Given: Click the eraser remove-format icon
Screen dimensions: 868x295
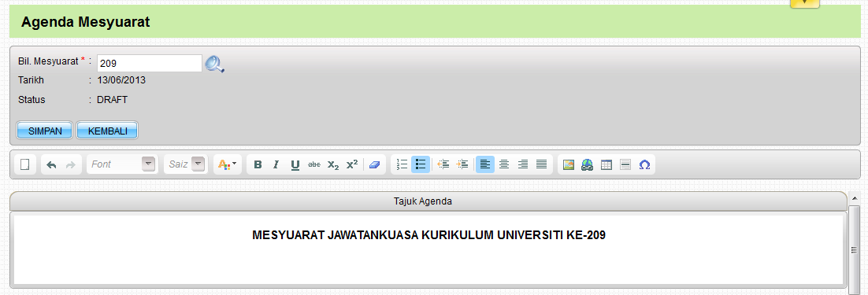Looking at the screenshot, I should [375, 164].
